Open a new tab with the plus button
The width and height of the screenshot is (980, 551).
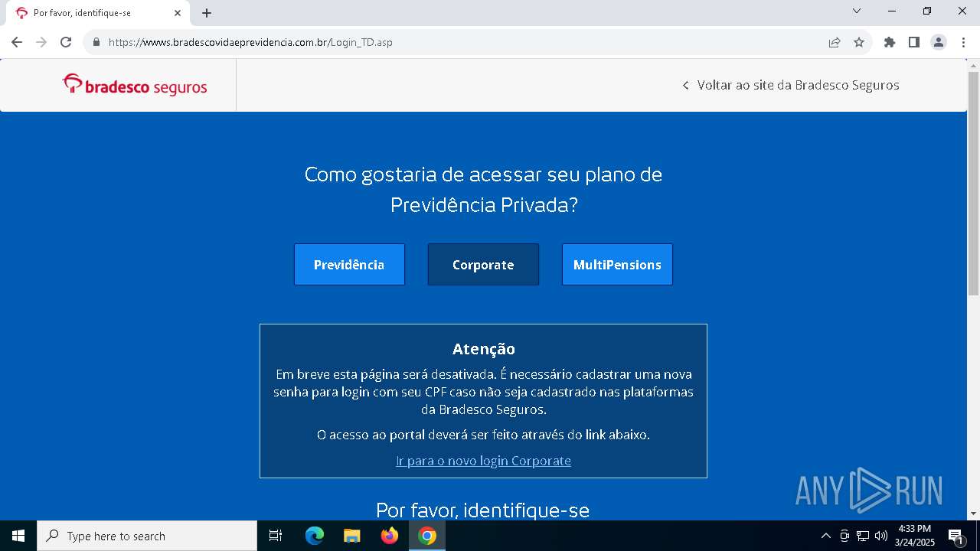207,13
